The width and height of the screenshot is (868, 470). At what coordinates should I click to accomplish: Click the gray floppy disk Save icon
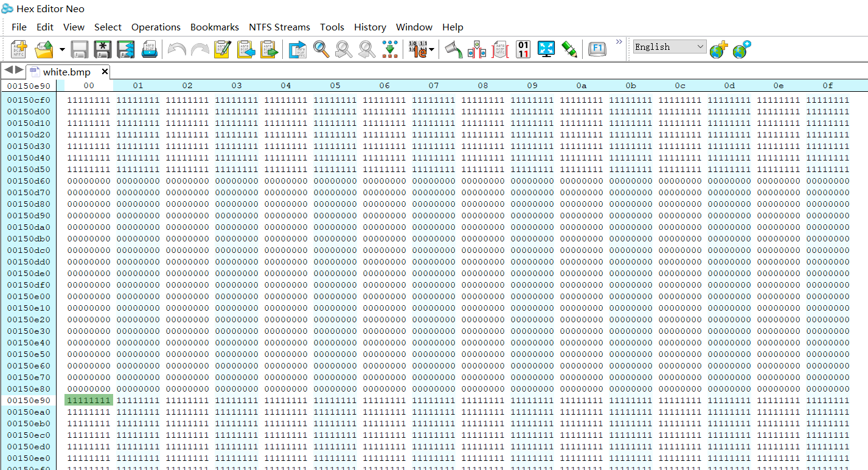point(80,49)
